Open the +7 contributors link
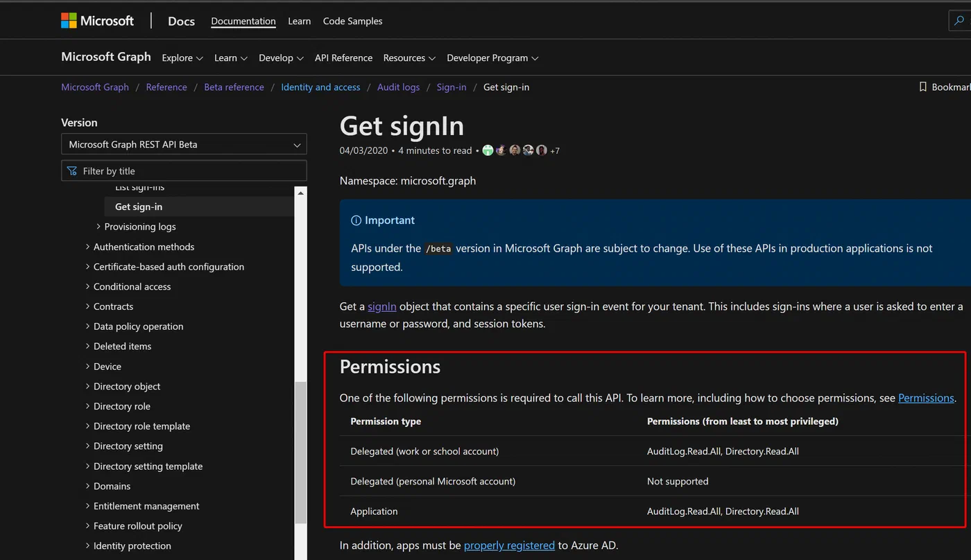Image resolution: width=971 pixels, height=560 pixels. 555,150
